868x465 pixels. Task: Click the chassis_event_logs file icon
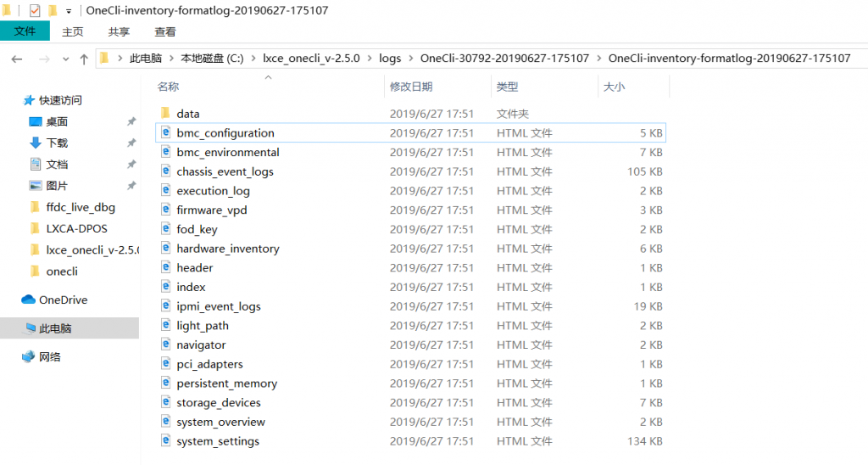coord(165,171)
